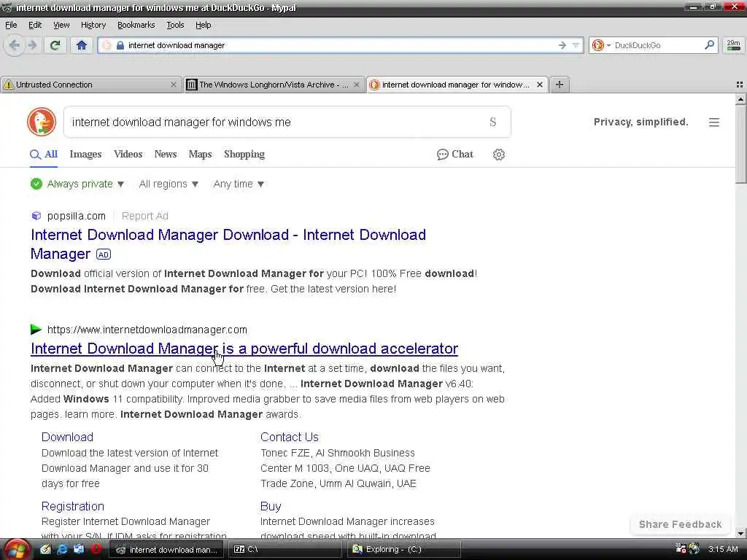
Task: Go to the browser Home page
Action: point(82,45)
